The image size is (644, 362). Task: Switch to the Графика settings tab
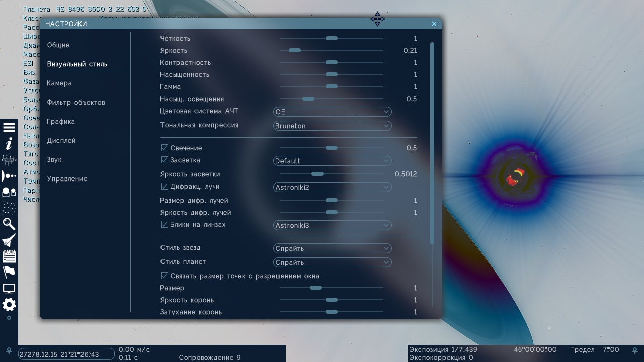(61, 122)
